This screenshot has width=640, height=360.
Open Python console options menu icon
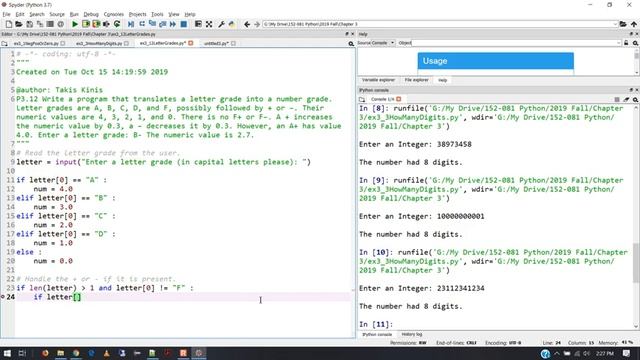coord(636,99)
